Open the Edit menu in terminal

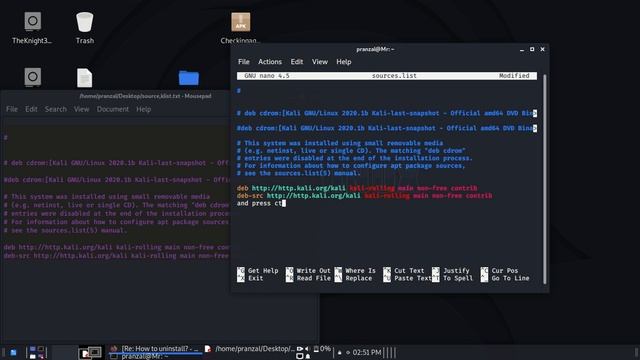click(297, 62)
